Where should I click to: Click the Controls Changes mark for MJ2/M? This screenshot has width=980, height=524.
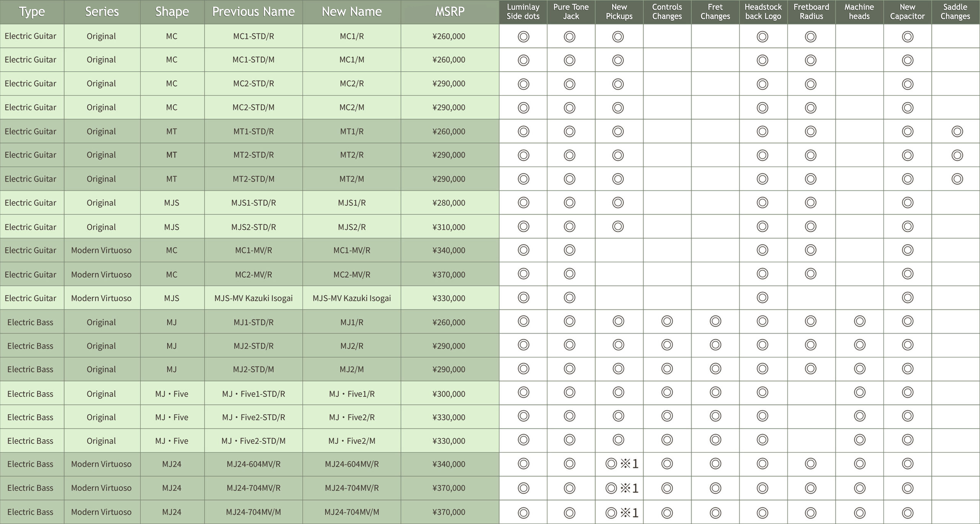point(667,369)
